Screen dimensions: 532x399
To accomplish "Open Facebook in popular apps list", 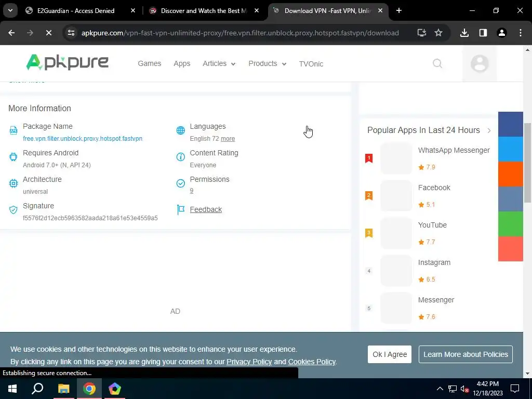I will 434,188.
